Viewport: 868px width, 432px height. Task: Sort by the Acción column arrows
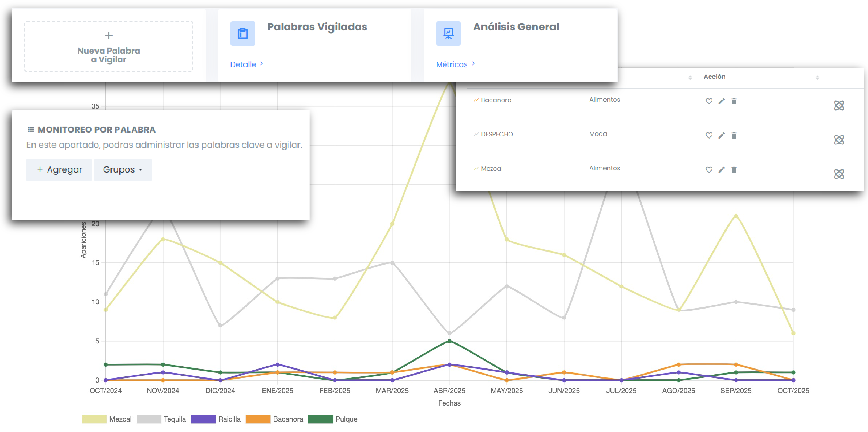817,78
